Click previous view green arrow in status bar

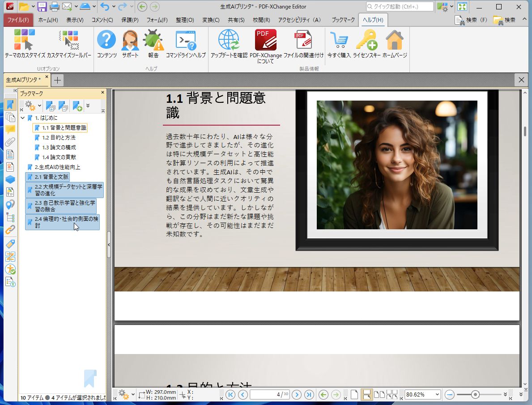(x=323, y=394)
